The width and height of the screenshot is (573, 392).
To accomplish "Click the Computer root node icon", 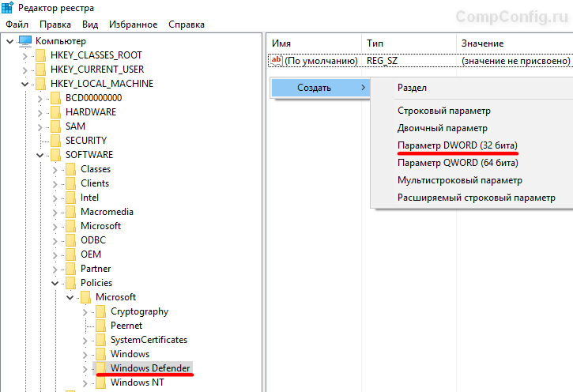I will pos(25,41).
